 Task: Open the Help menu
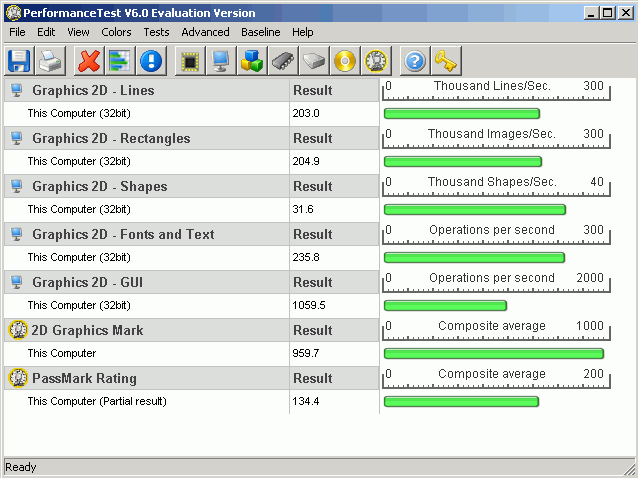(x=303, y=32)
